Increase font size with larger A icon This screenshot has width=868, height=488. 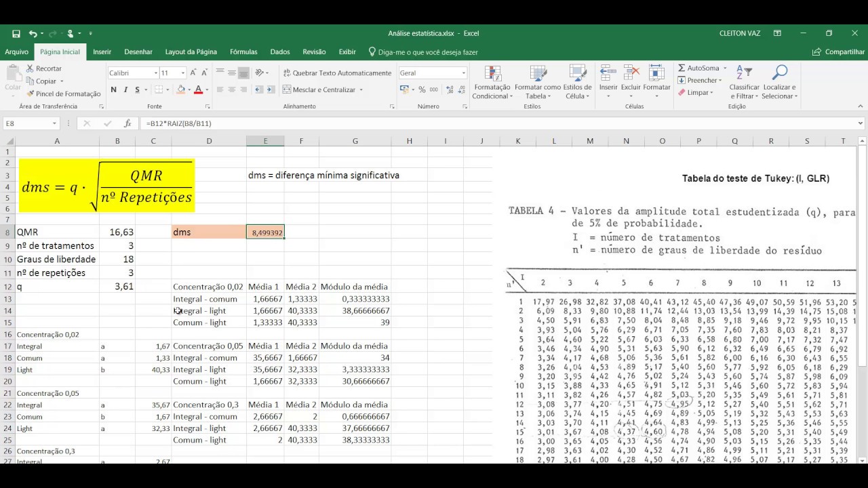(x=194, y=73)
